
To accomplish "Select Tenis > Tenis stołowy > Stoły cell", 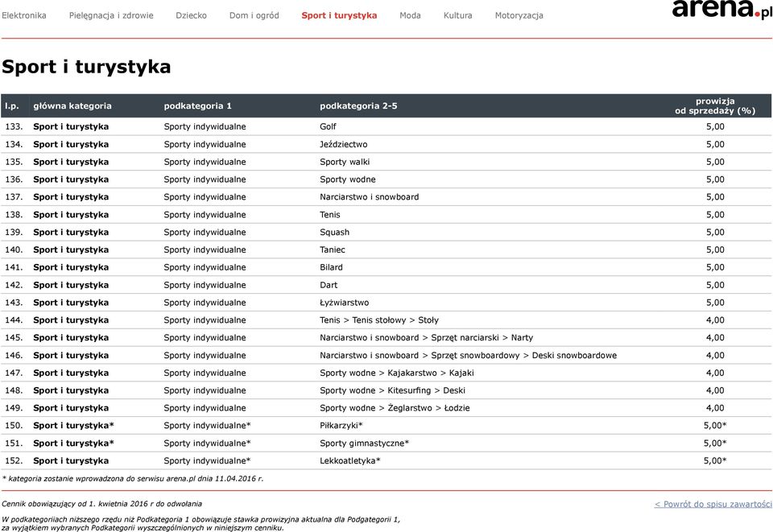I will pyautogui.click(x=379, y=320).
